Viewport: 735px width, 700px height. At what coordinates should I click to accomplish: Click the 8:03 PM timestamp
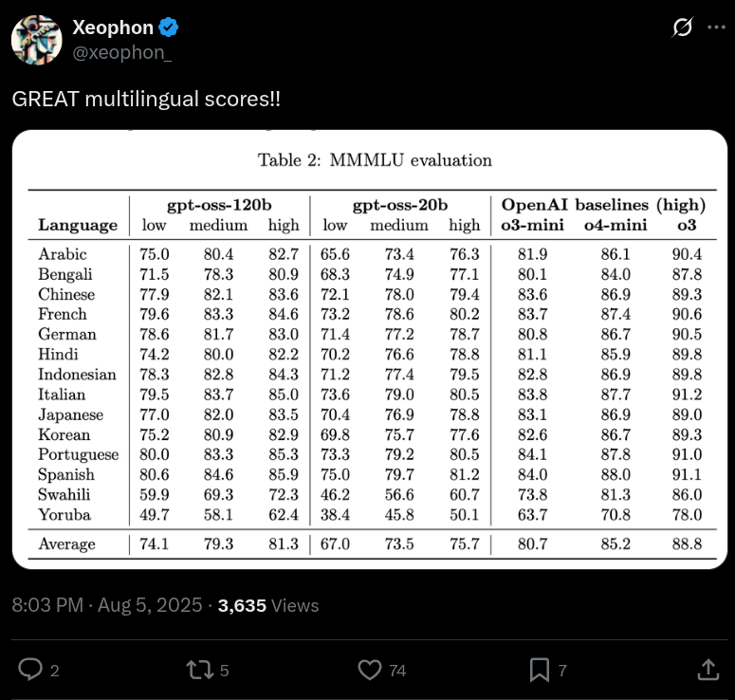tap(47, 605)
